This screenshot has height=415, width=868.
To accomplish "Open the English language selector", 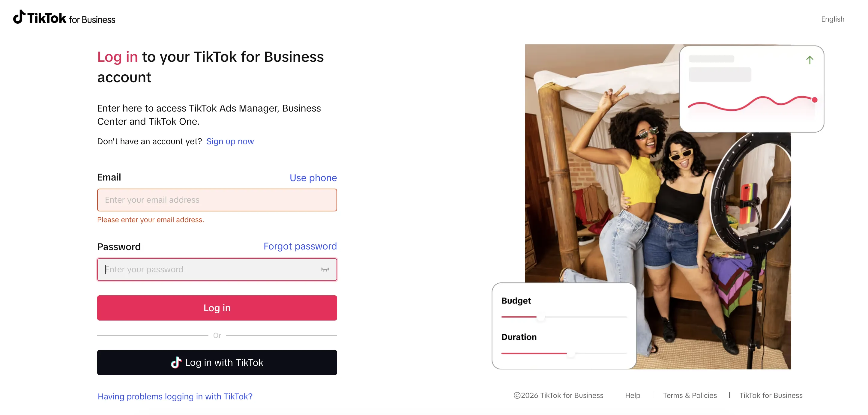I will 832,19.
